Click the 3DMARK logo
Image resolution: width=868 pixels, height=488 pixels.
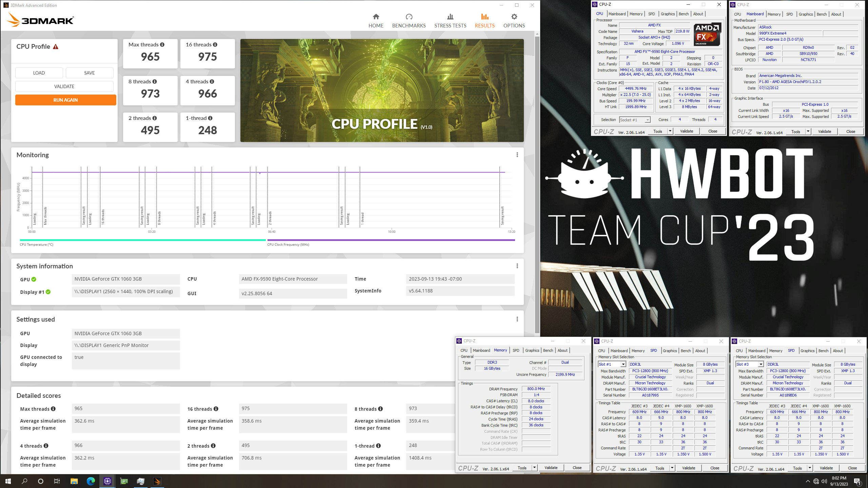tap(40, 20)
